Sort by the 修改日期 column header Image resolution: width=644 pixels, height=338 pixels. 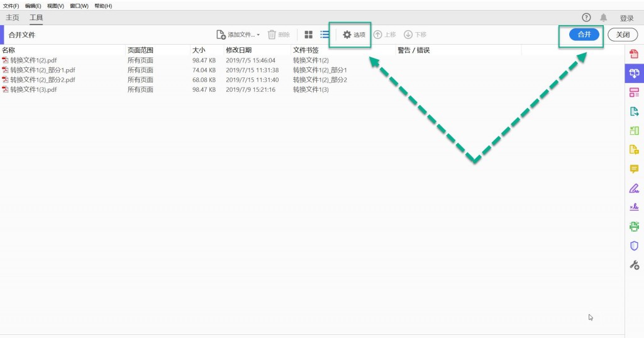pos(238,50)
